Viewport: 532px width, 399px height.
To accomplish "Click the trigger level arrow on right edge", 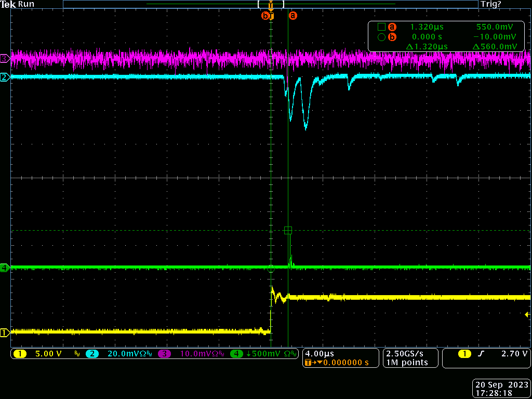I will tap(527, 315).
